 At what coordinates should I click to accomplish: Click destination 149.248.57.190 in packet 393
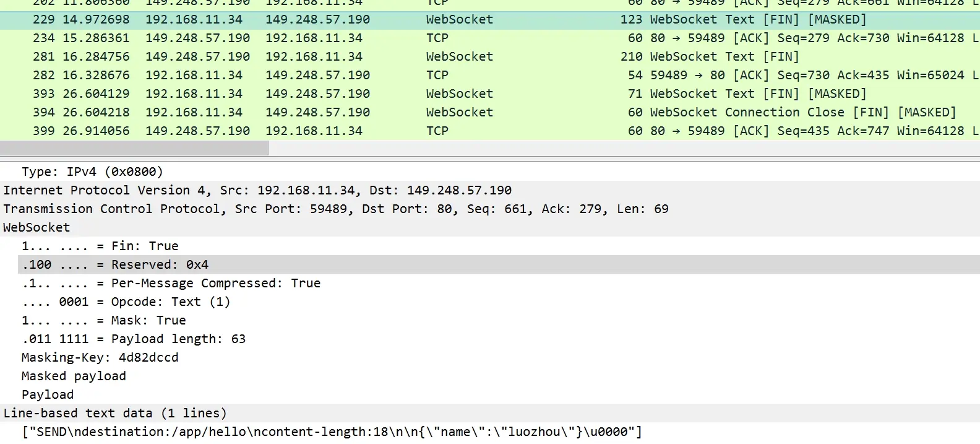(x=317, y=94)
